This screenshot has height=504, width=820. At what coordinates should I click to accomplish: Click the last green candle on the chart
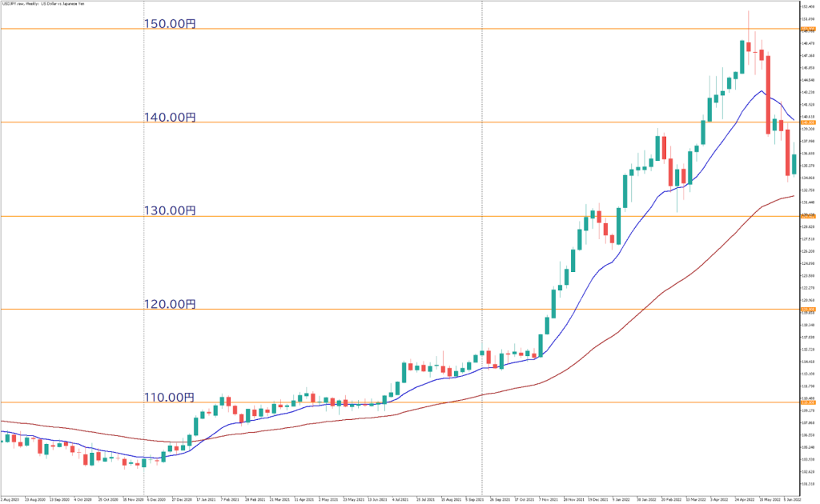793,164
